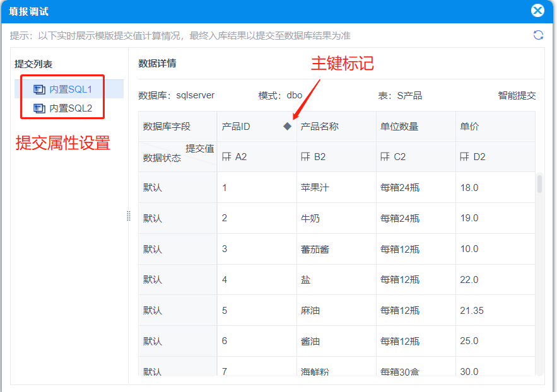The width and height of the screenshot is (557, 392).
Task: Click the panel splitter handle between list and details
Action: tap(129, 216)
